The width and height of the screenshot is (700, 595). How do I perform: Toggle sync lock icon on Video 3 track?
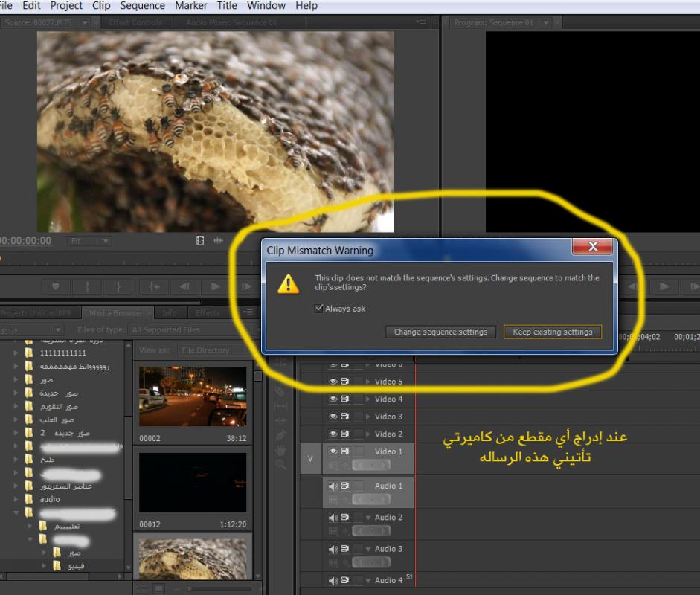[x=345, y=416]
